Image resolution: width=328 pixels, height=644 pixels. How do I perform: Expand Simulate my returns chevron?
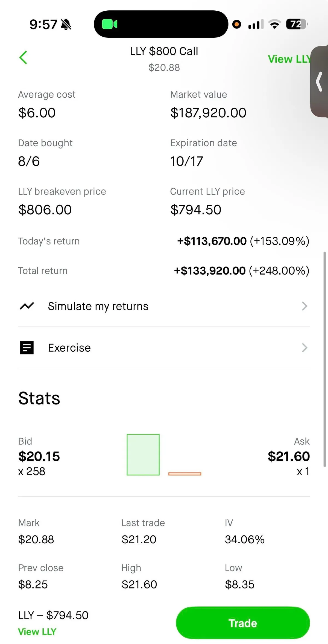pos(304,306)
